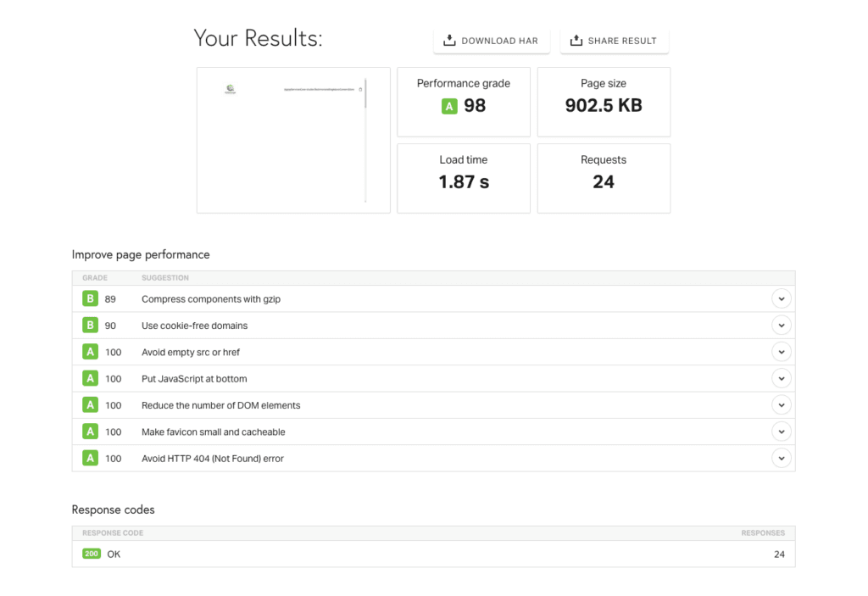Viewport: 868px width, 596px height.
Task: Expand the Avoid empty src or href suggestion
Action: [x=781, y=351]
